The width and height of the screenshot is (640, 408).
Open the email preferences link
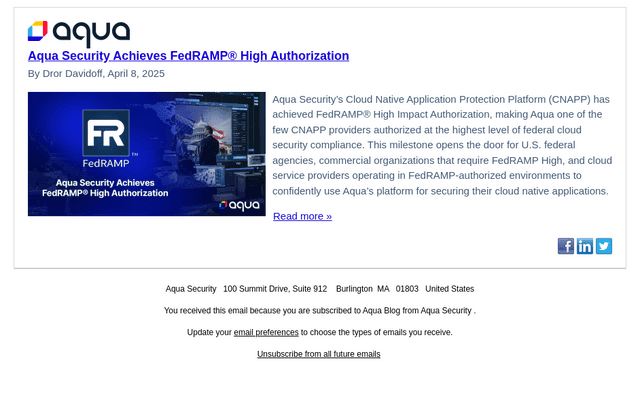click(266, 332)
